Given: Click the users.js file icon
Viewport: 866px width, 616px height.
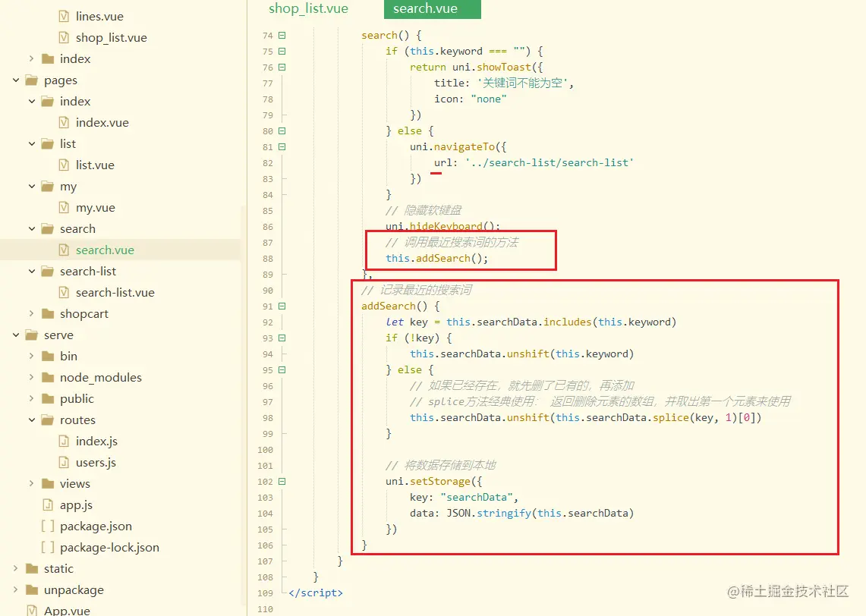Looking at the screenshot, I should (64, 463).
